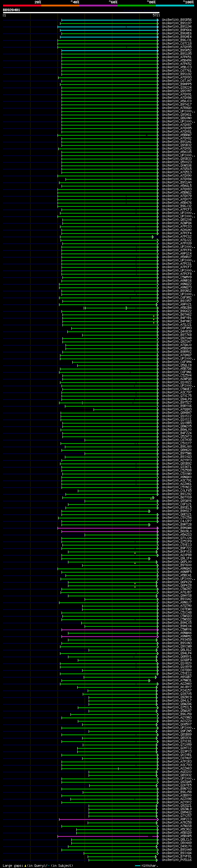Select UniRef100_A5BCA1 label
This screenshot has height=868, width=197.
coord(176,575)
